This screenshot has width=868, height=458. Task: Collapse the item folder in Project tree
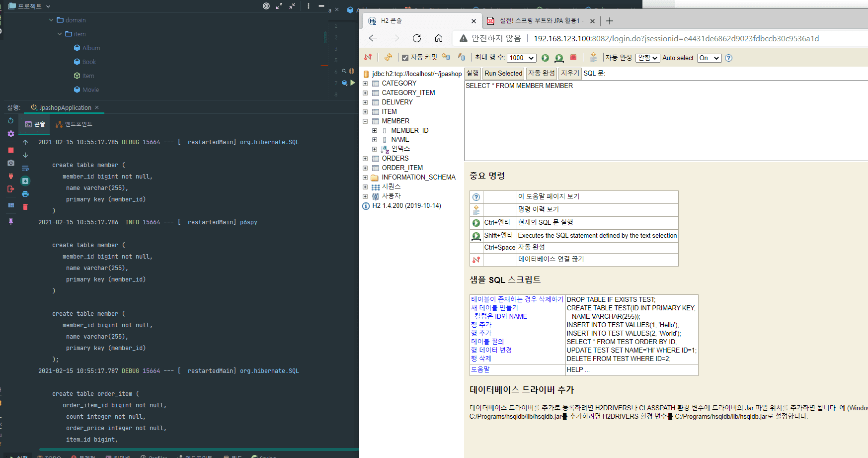coord(60,34)
